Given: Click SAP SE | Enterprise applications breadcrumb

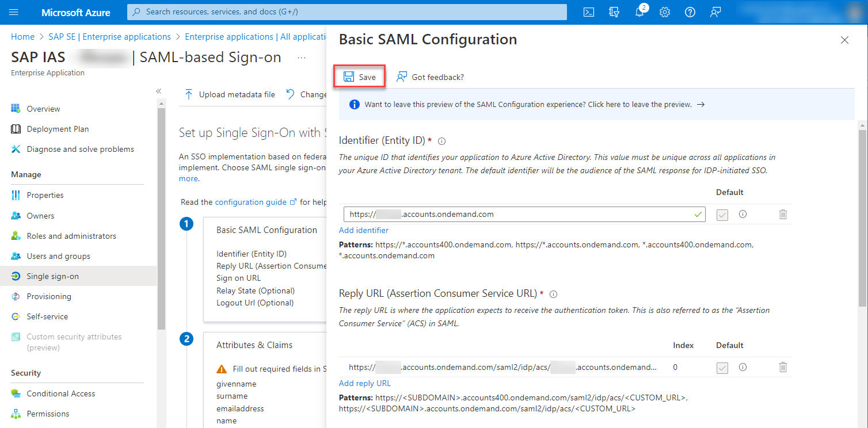Looking at the screenshot, I should (109, 37).
